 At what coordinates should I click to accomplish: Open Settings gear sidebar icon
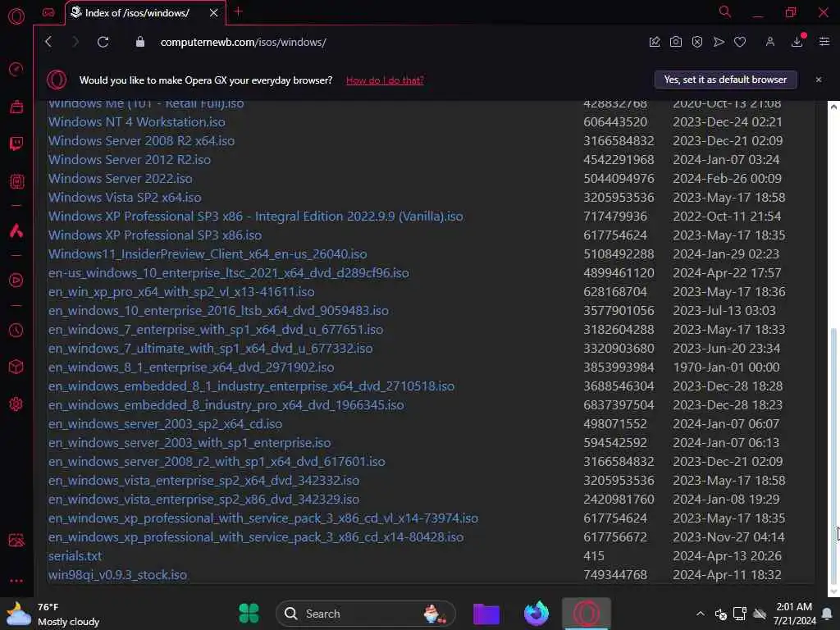(x=16, y=404)
